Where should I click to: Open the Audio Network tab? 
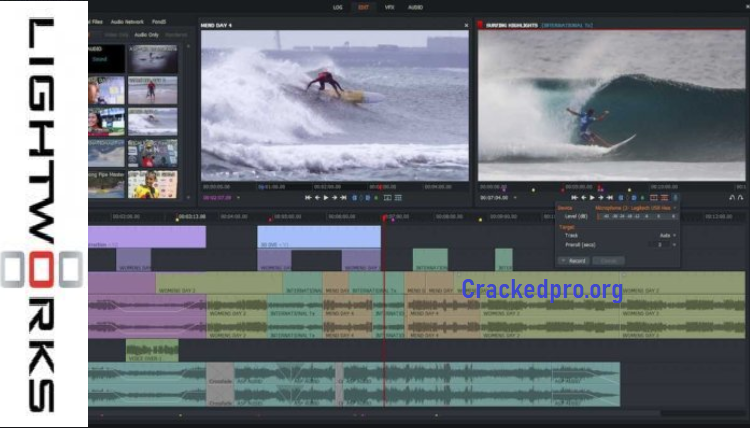pos(127,22)
